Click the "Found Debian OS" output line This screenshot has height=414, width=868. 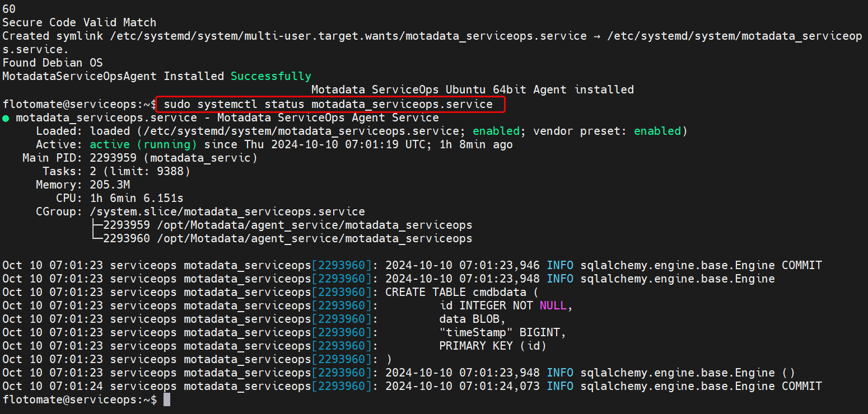pos(52,63)
